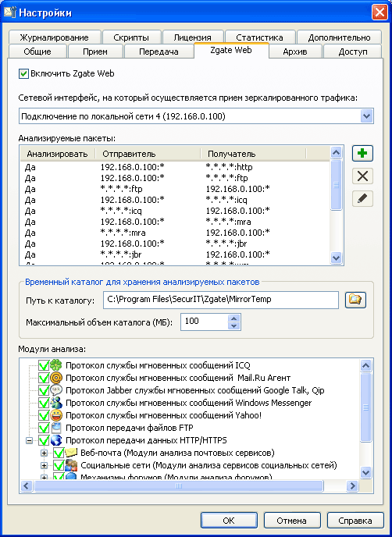Uncheck the Mail.Ru Агент module checkbox
The width and height of the screenshot is (392, 537).
coord(44,378)
